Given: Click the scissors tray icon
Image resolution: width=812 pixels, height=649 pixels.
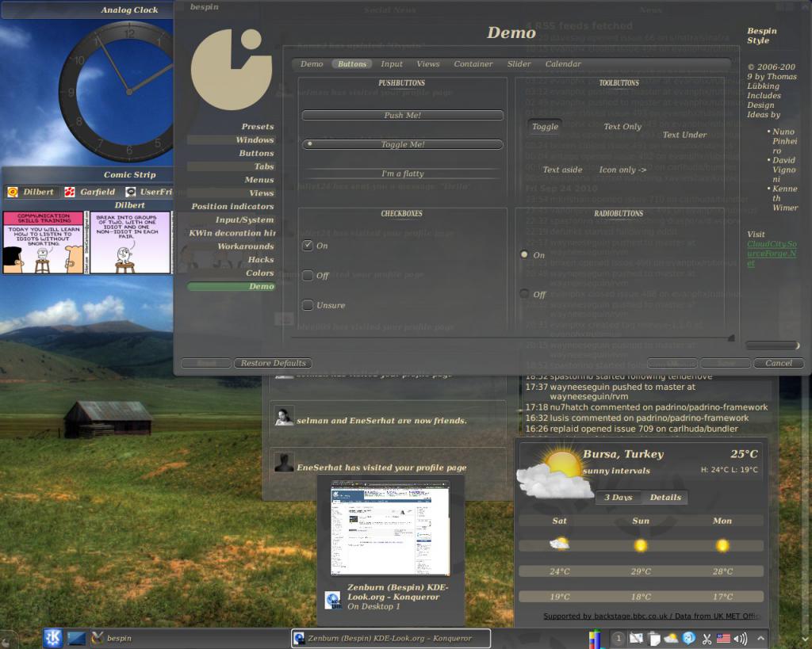Looking at the screenshot, I should point(707,639).
